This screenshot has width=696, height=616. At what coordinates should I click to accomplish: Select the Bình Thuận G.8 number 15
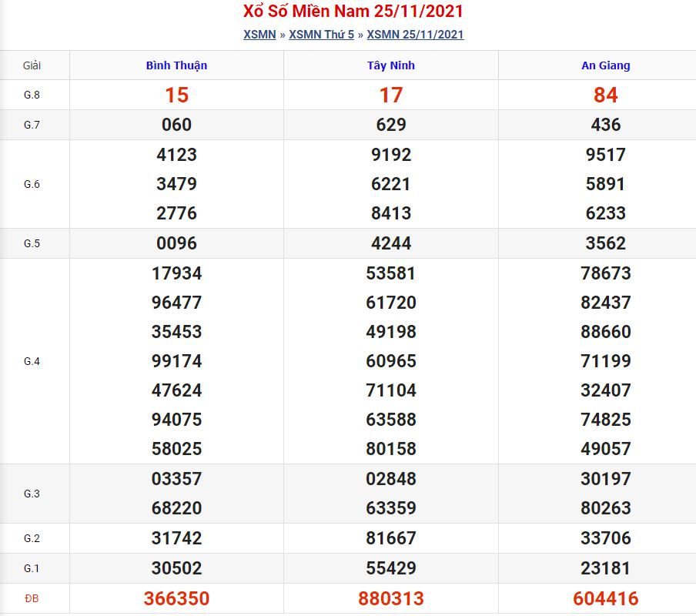(176, 95)
